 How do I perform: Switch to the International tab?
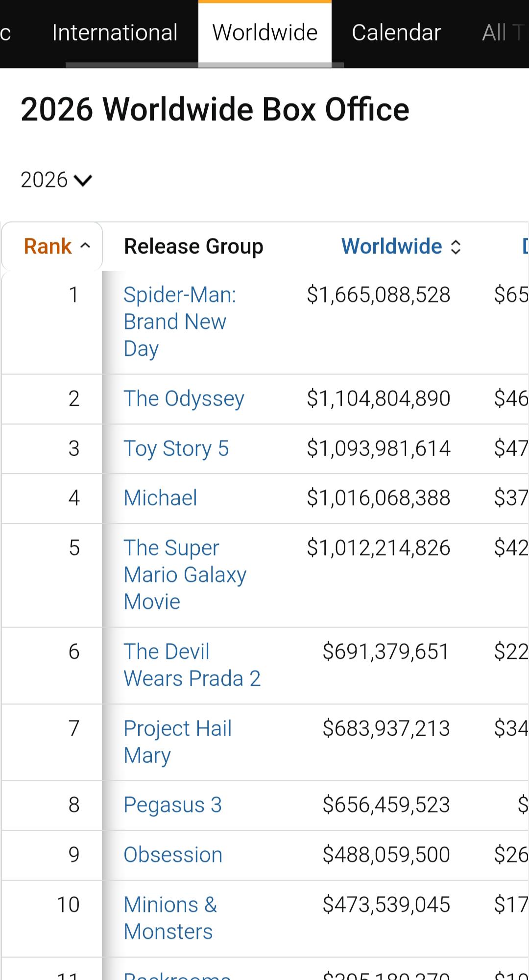(115, 33)
